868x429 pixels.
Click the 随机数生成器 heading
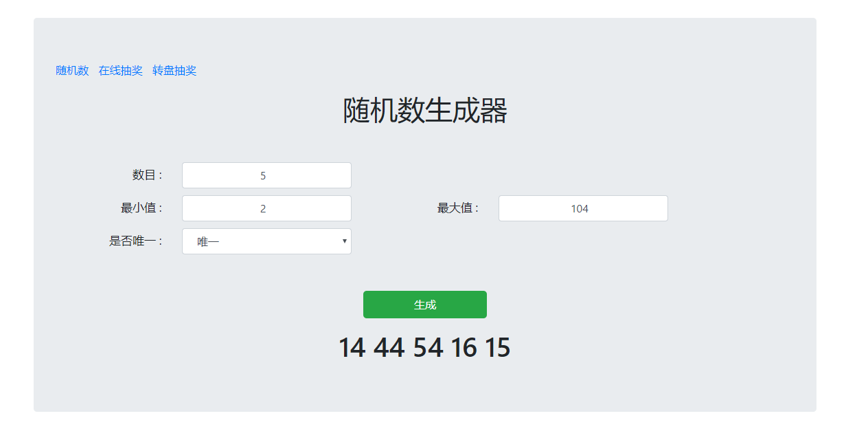(425, 111)
